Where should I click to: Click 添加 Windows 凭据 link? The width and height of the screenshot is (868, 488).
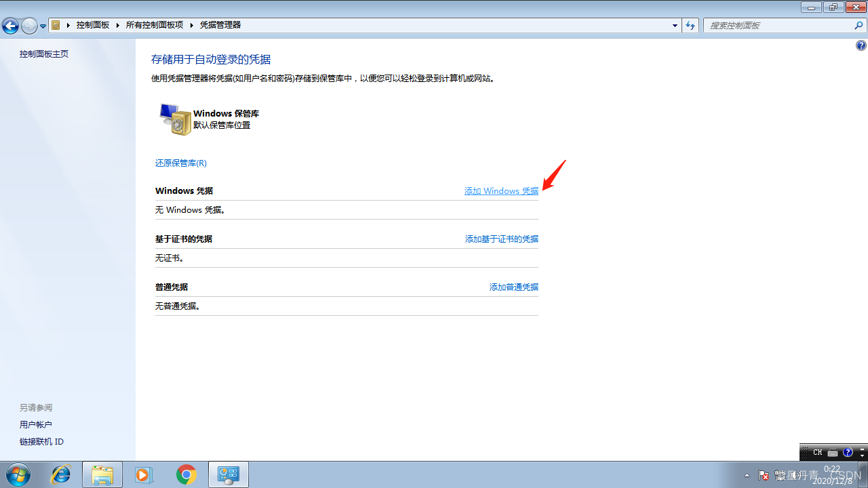tap(501, 191)
